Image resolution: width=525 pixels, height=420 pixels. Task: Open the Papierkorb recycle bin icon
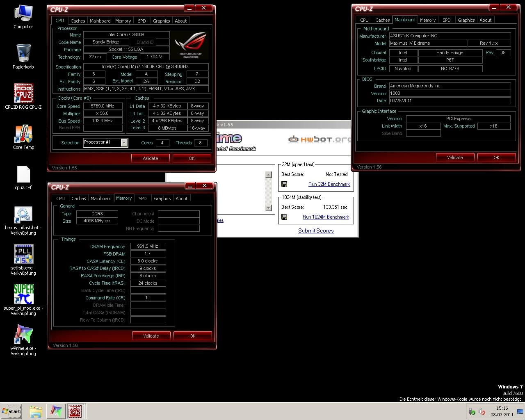pyautogui.click(x=23, y=57)
